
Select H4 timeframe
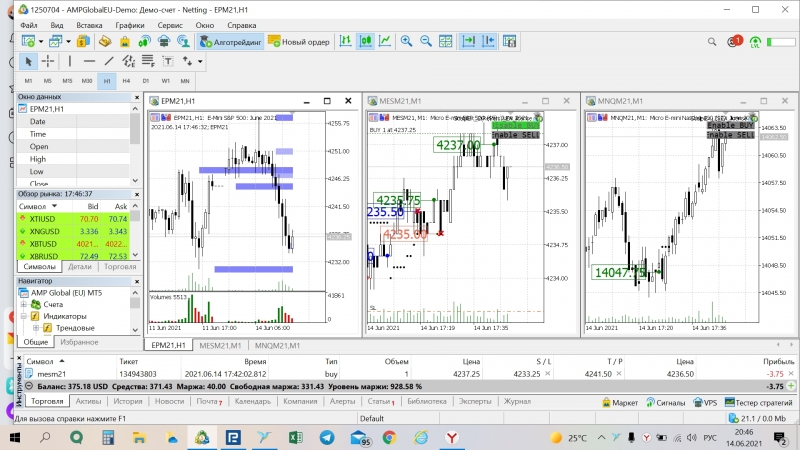click(x=126, y=81)
